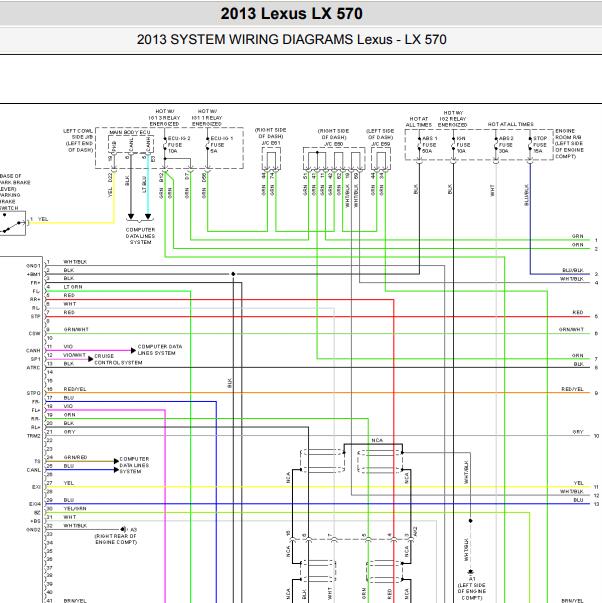The height and width of the screenshot is (603, 602).
Task: Select the 'GND2' terminal label
Action: [33, 530]
